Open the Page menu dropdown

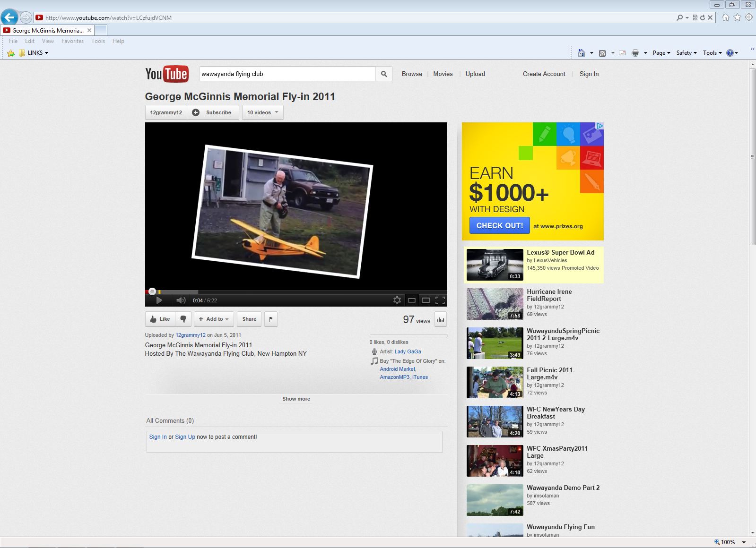661,53
